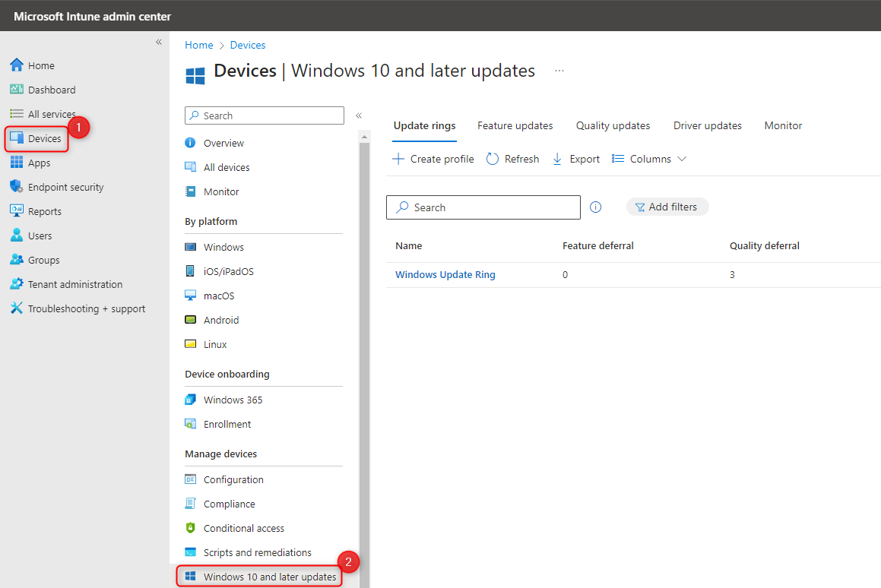Open the Add filters control

point(667,206)
